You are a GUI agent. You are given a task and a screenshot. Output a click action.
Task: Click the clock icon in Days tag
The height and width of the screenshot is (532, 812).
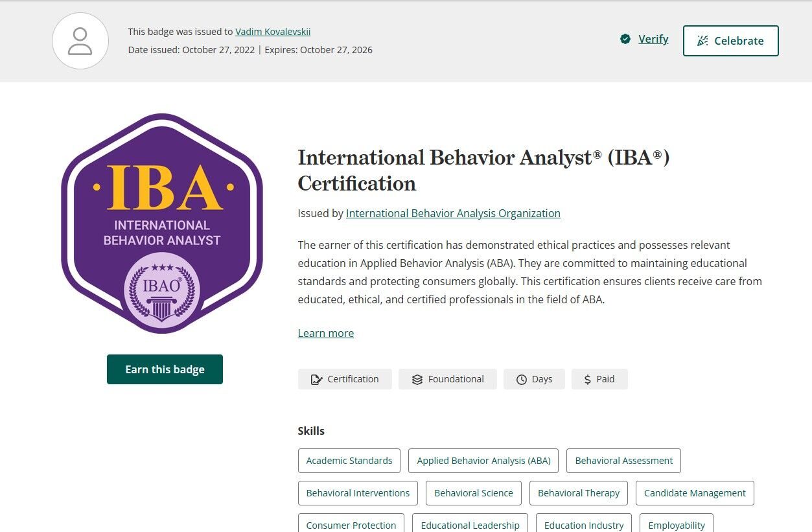[522, 380]
